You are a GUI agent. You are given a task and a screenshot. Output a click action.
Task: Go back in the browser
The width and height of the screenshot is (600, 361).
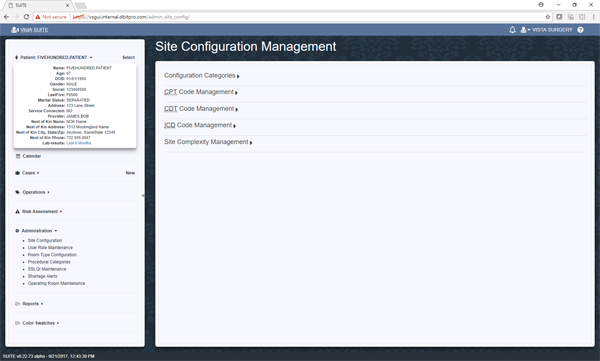click(6, 17)
